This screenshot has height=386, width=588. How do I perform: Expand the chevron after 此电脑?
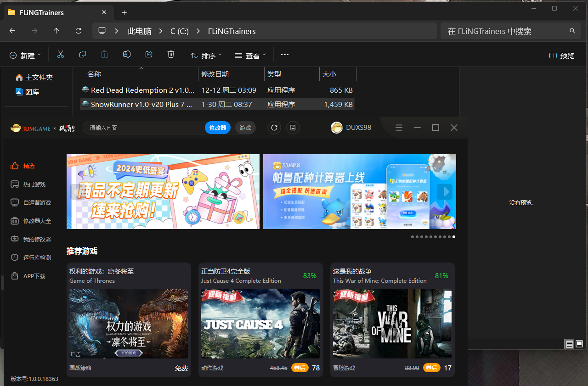coord(161,31)
